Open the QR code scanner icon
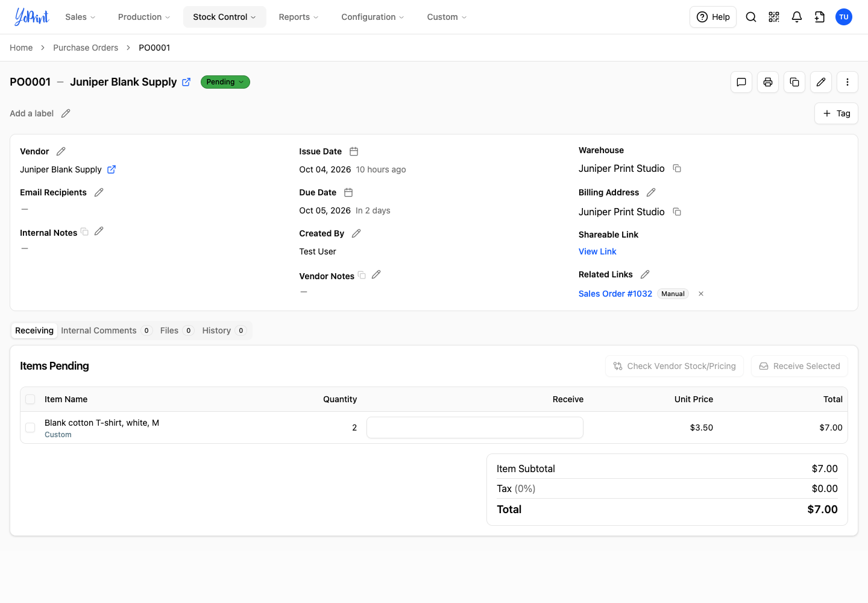The image size is (868, 603). click(x=774, y=17)
